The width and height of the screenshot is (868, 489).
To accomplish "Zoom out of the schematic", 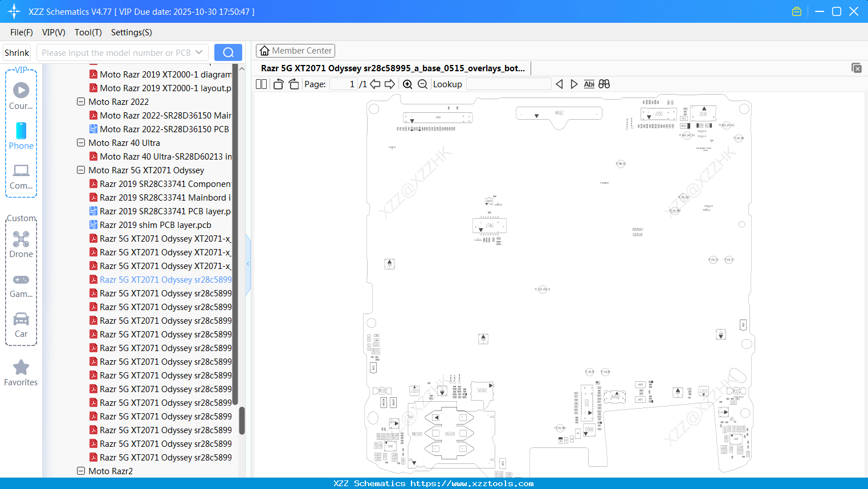I will click(422, 84).
